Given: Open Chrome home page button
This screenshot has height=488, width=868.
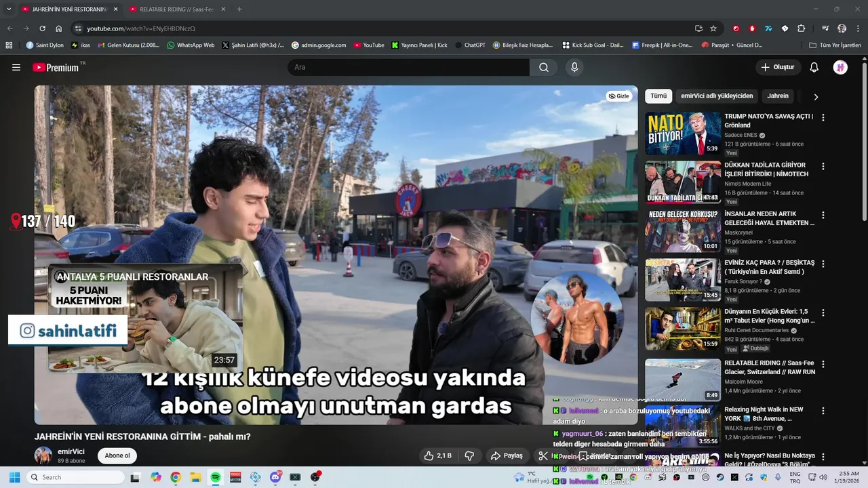Looking at the screenshot, I should click(58, 28).
